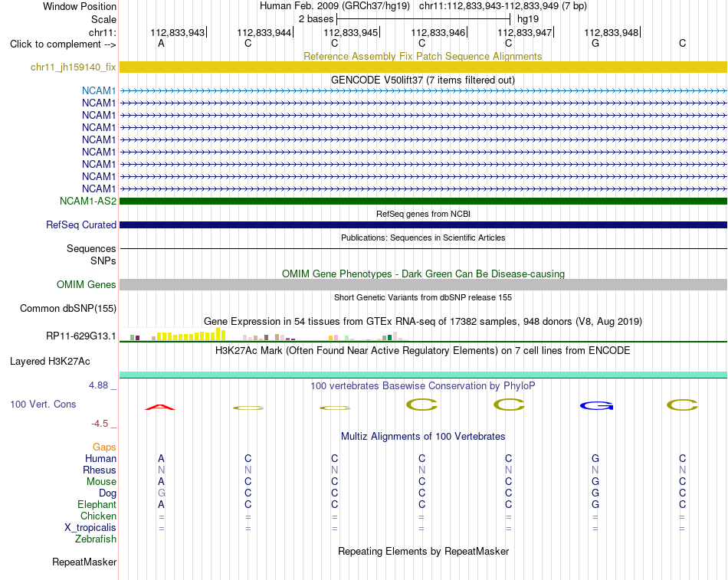The width and height of the screenshot is (728, 580).
Task: Click the Rhesus alignment row label
Action: click(x=100, y=470)
